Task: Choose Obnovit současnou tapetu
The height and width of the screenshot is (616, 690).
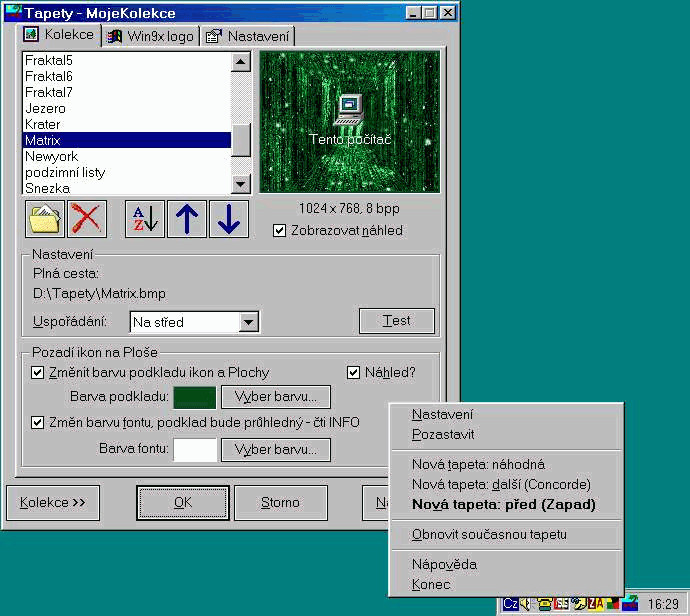Action: point(506,535)
